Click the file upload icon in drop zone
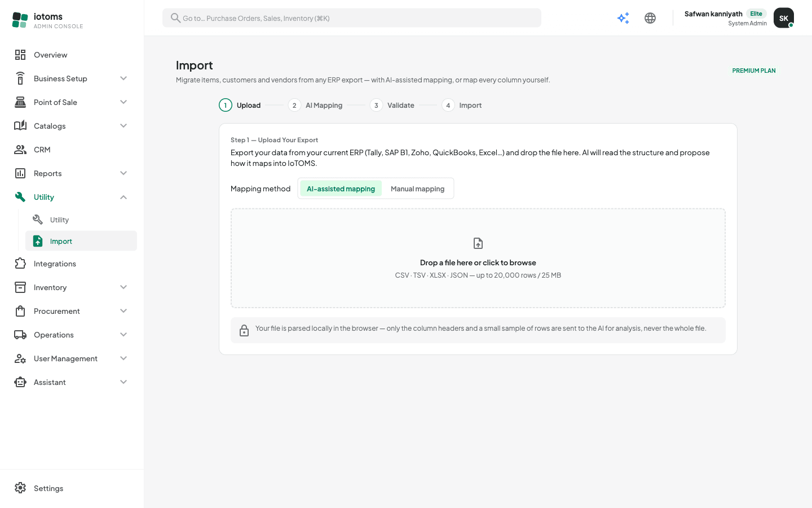Image resolution: width=812 pixels, height=508 pixels. [x=478, y=243]
